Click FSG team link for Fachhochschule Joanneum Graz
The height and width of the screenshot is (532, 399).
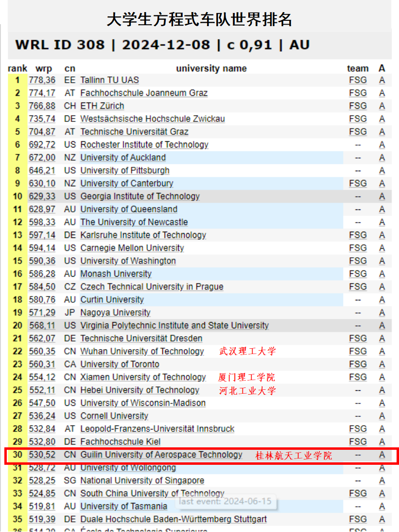357,93
